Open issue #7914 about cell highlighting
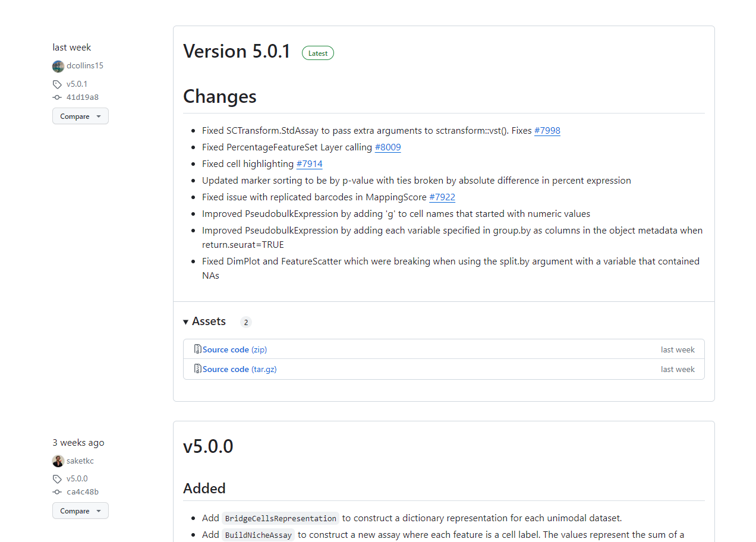Screen dimensions: 756x542 309,163
